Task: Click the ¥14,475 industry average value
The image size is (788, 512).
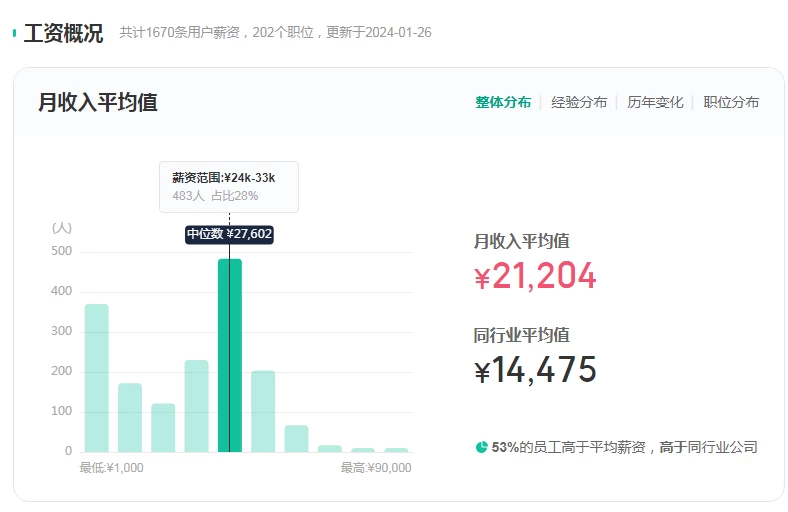Action: (x=535, y=370)
